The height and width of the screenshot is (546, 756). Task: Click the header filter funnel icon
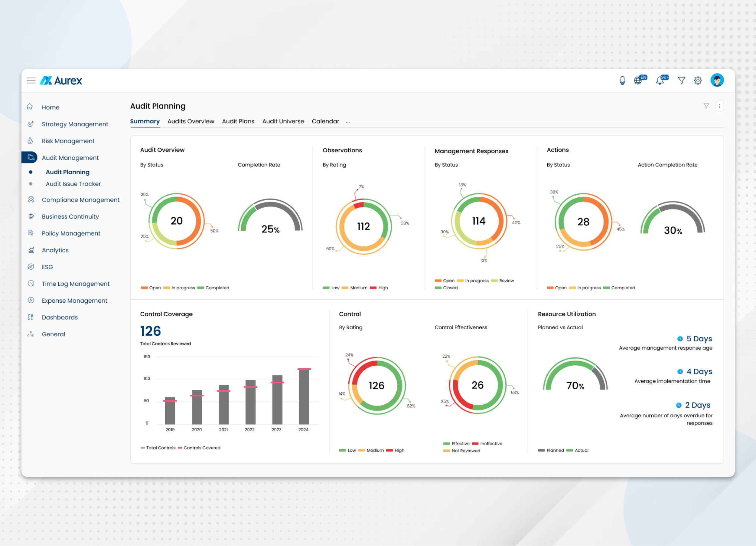[x=681, y=81]
